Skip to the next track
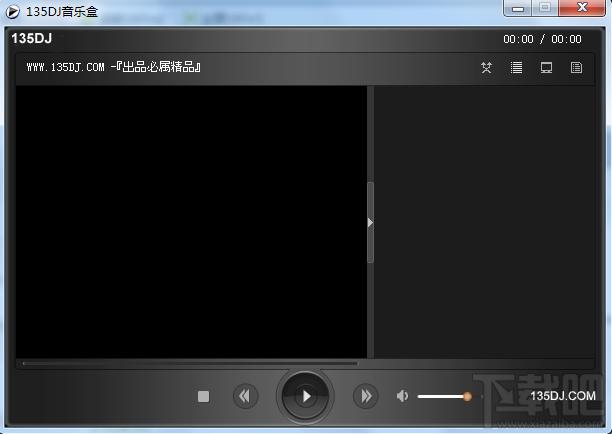Screen dimensions: 612x434 point(365,397)
